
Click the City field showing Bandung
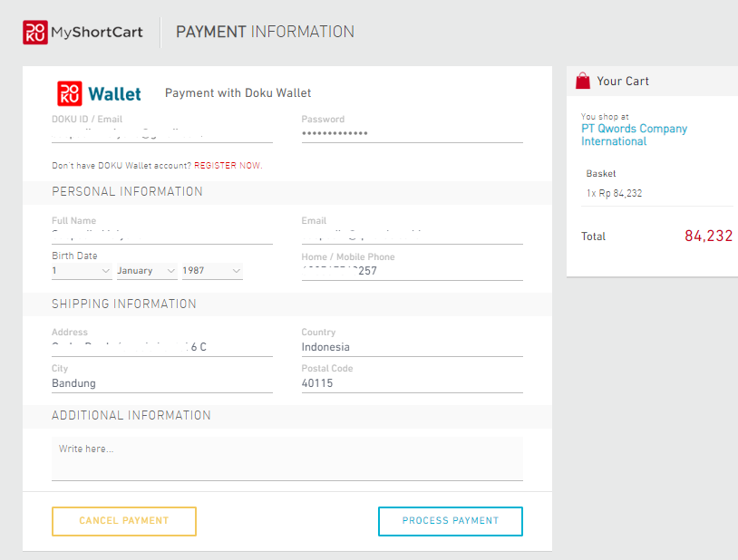(161, 383)
